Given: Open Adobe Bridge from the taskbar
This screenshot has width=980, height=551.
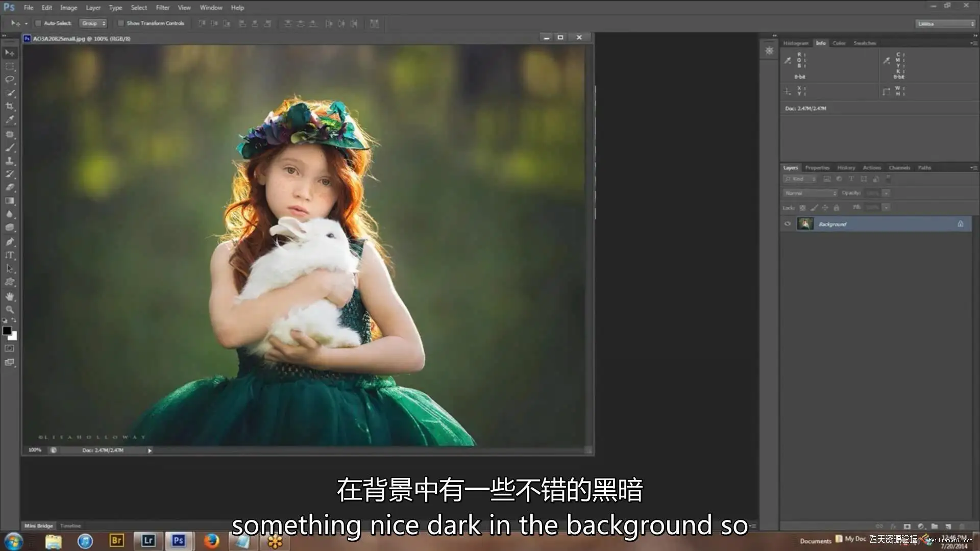Looking at the screenshot, I should 116,541.
